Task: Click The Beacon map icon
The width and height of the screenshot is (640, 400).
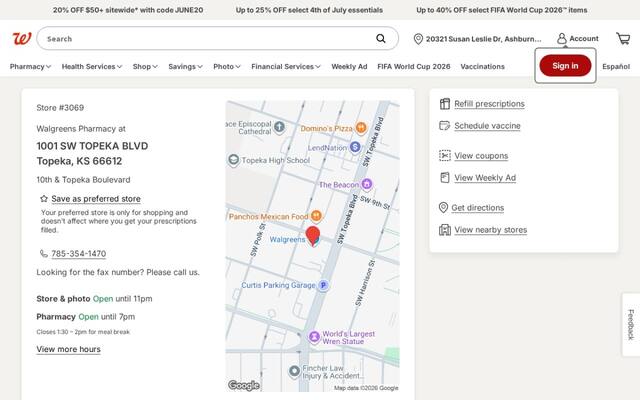Action: coord(367,184)
